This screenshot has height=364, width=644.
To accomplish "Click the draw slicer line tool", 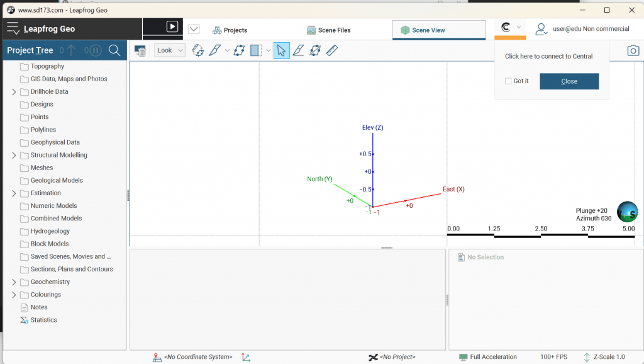I will pyautogui.click(x=298, y=50).
